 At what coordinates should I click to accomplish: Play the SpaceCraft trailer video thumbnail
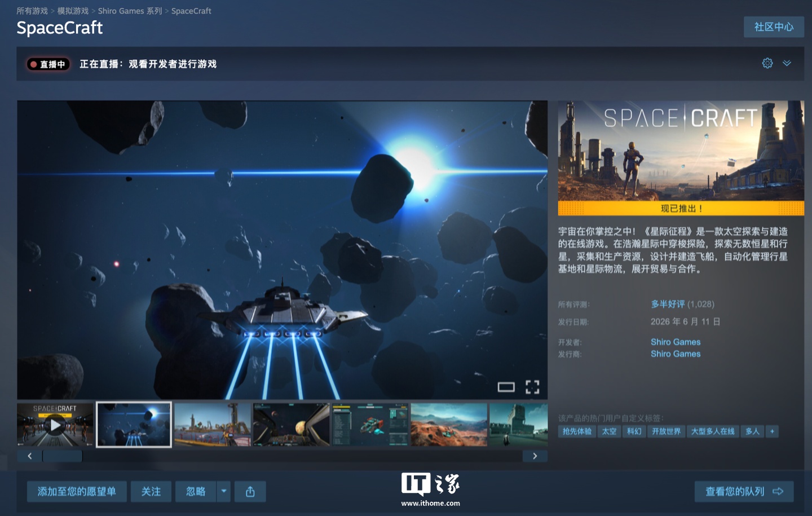pyautogui.click(x=55, y=425)
